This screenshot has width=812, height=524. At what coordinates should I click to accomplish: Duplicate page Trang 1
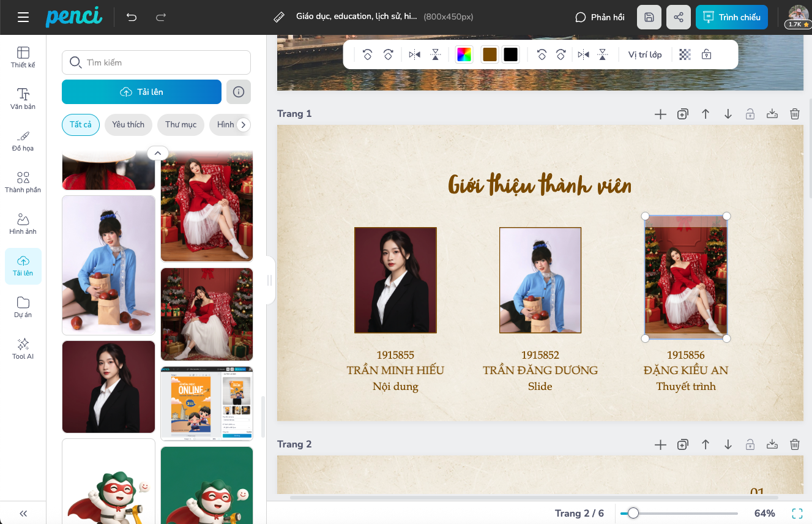coord(683,114)
